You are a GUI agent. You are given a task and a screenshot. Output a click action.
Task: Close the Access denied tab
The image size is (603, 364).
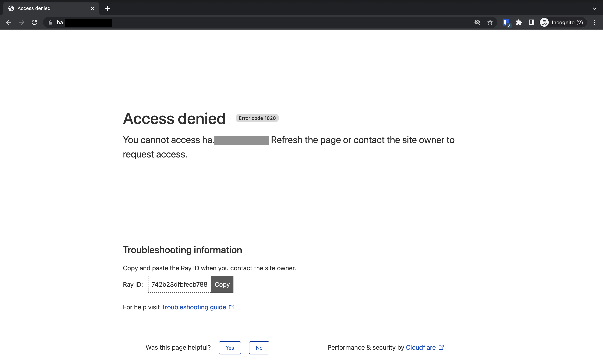92,8
